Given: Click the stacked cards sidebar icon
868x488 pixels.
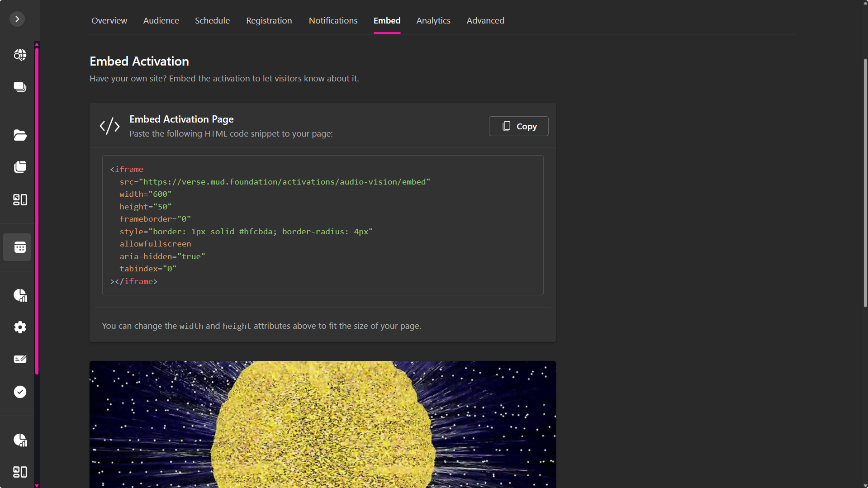Looking at the screenshot, I should coord(20,87).
